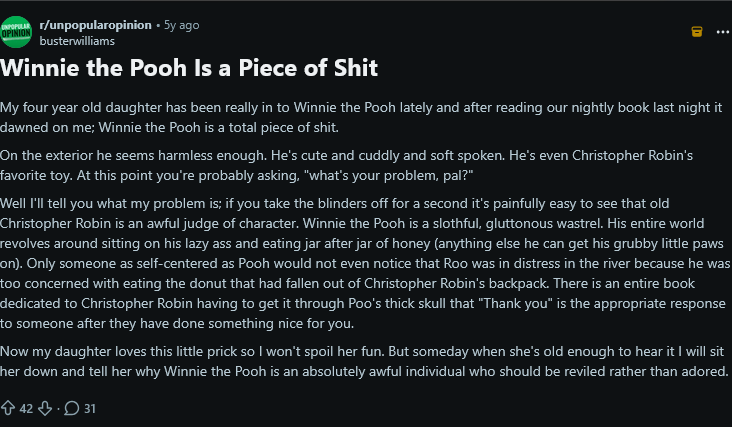Click the "5y ago" post timestamp

[180, 23]
